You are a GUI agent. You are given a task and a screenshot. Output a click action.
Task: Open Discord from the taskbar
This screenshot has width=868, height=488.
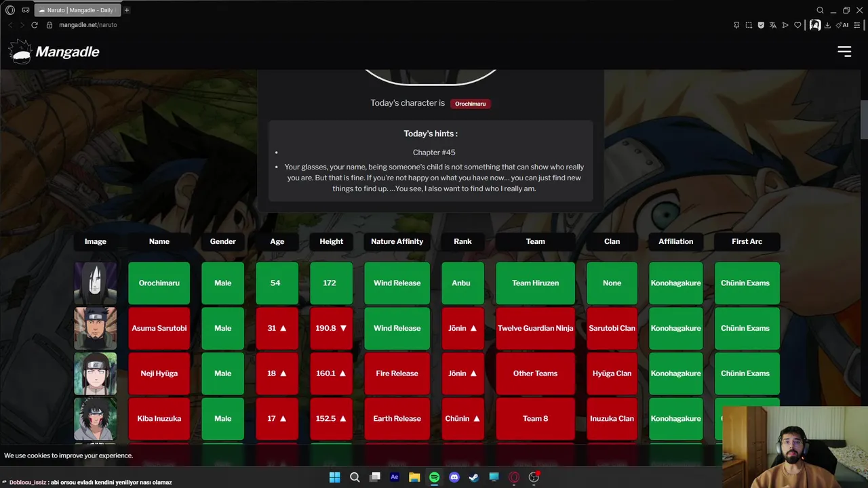click(454, 477)
